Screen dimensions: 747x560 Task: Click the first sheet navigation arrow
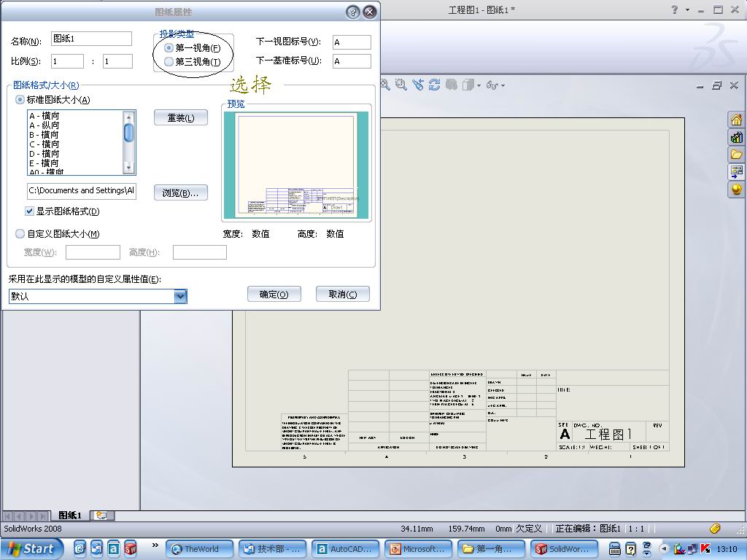(x=8, y=516)
